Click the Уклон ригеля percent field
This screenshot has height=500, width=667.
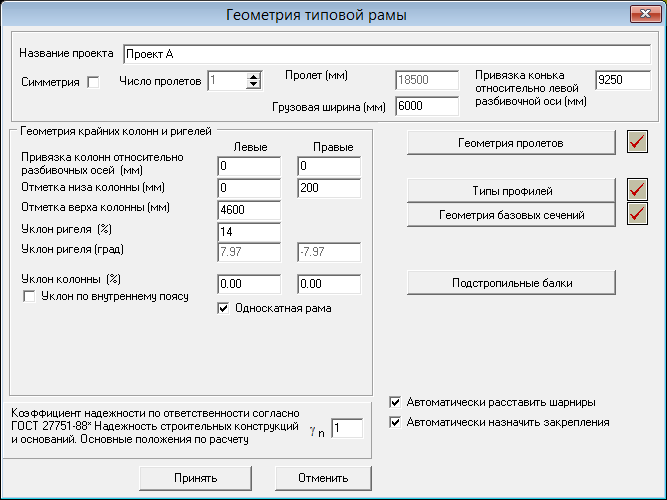pyautogui.click(x=249, y=232)
